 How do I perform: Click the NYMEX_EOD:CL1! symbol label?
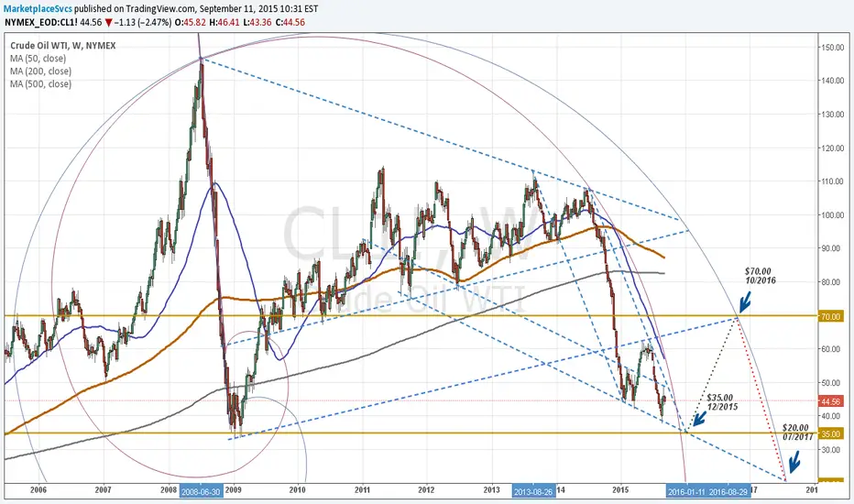click(40, 22)
